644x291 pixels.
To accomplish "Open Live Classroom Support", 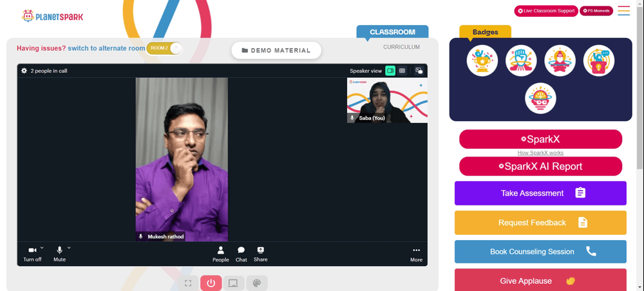I will [546, 11].
